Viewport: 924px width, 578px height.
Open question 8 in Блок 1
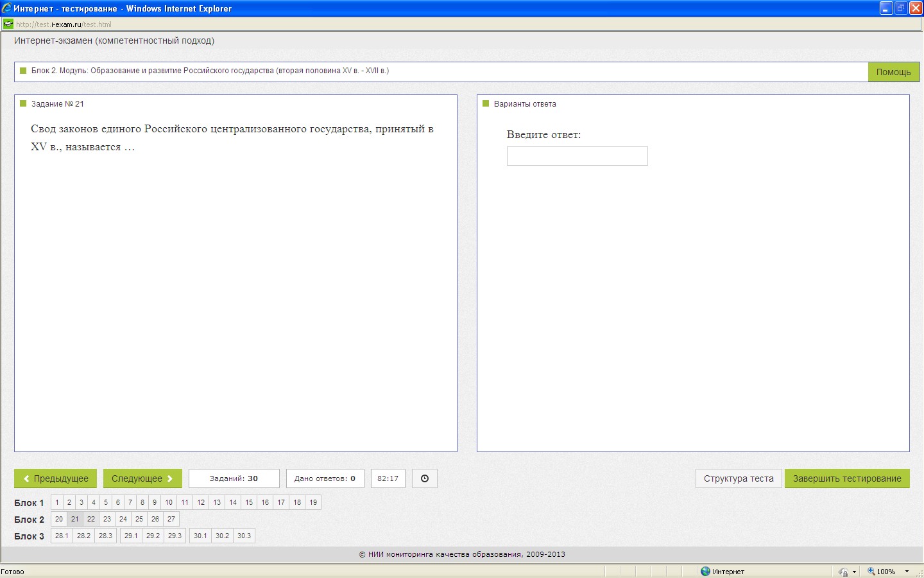tap(142, 502)
